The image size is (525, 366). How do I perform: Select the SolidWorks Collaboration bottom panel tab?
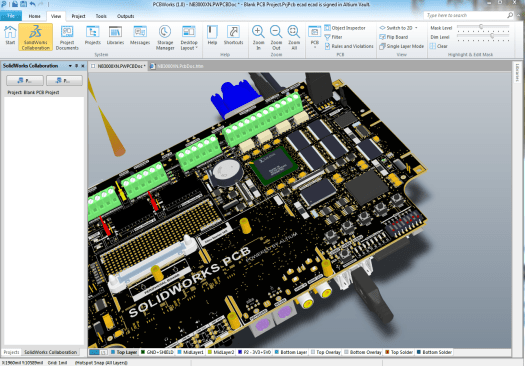point(51,352)
